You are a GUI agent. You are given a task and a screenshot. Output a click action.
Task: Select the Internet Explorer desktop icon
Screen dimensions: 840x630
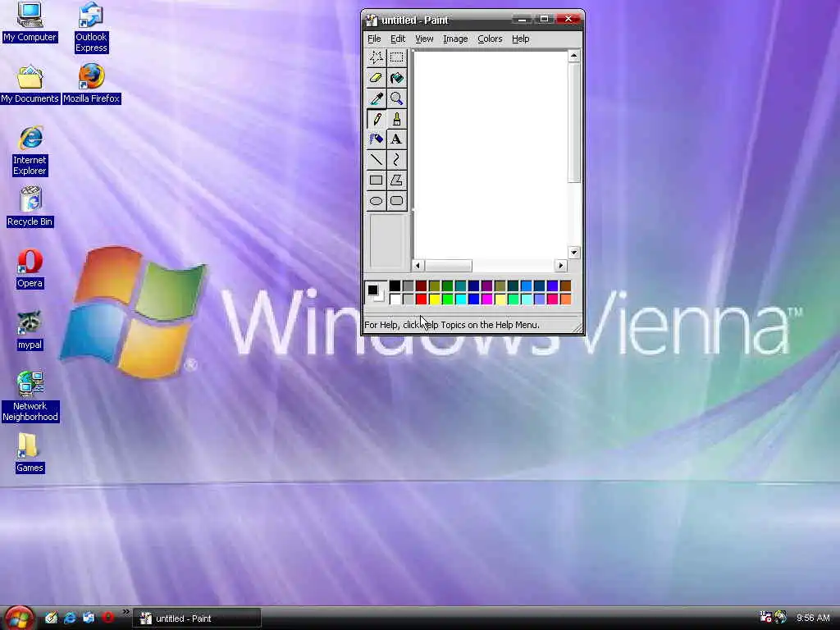pyautogui.click(x=30, y=152)
